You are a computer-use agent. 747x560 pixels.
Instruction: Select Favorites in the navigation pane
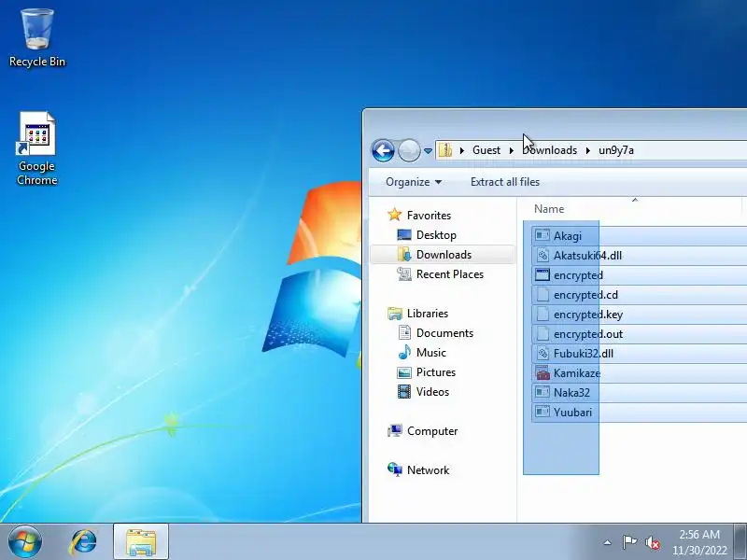(x=429, y=216)
